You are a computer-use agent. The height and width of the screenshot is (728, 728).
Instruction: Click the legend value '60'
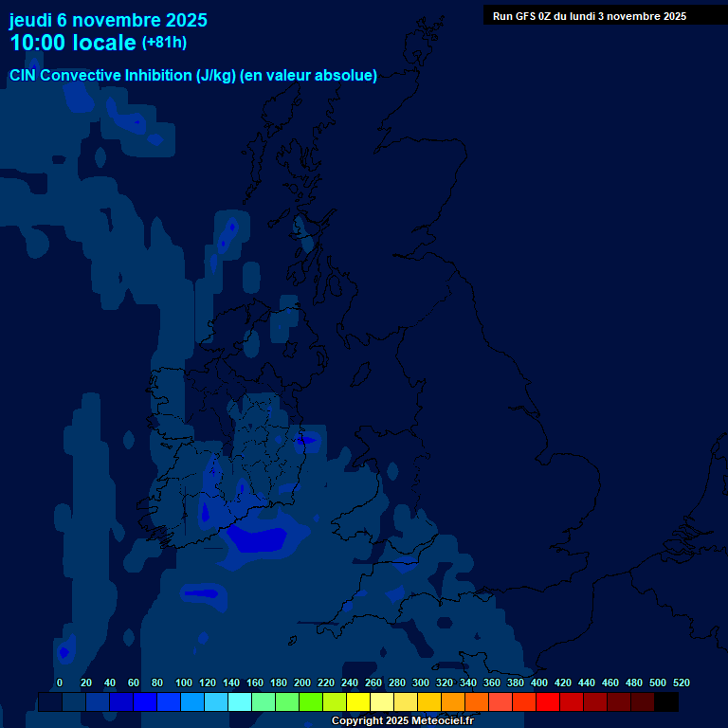[134, 682]
